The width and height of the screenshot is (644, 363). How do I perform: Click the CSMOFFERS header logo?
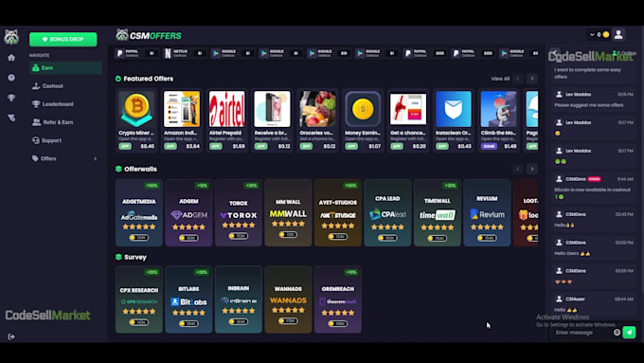[x=149, y=36]
